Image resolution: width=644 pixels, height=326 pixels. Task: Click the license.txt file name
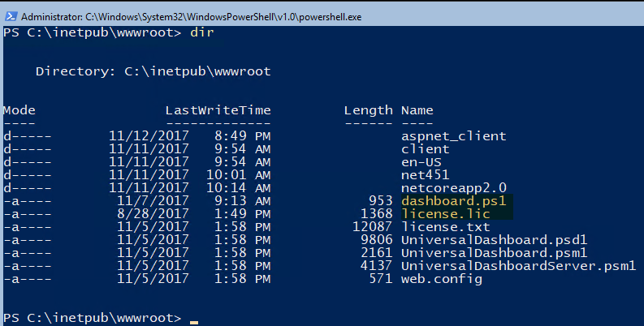[445, 227]
